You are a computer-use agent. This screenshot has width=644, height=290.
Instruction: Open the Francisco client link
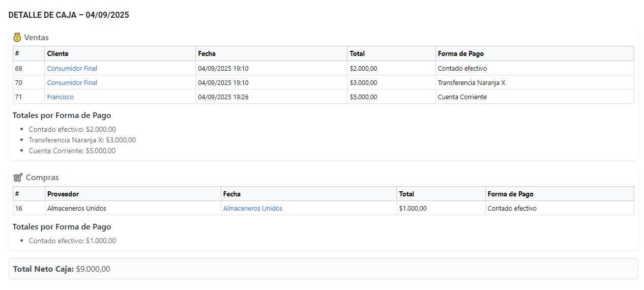tap(60, 97)
